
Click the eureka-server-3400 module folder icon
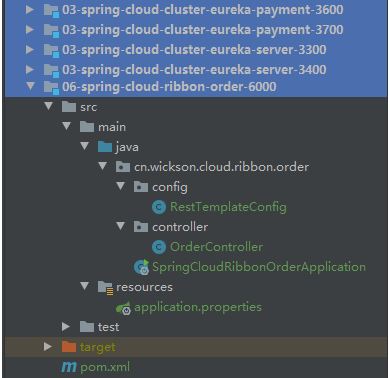point(52,70)
